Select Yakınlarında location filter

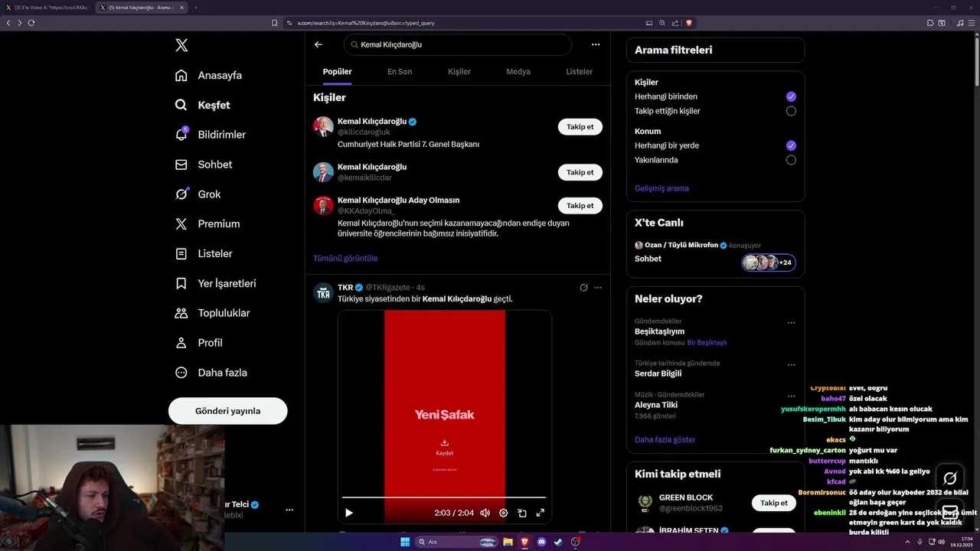(791, 160)
